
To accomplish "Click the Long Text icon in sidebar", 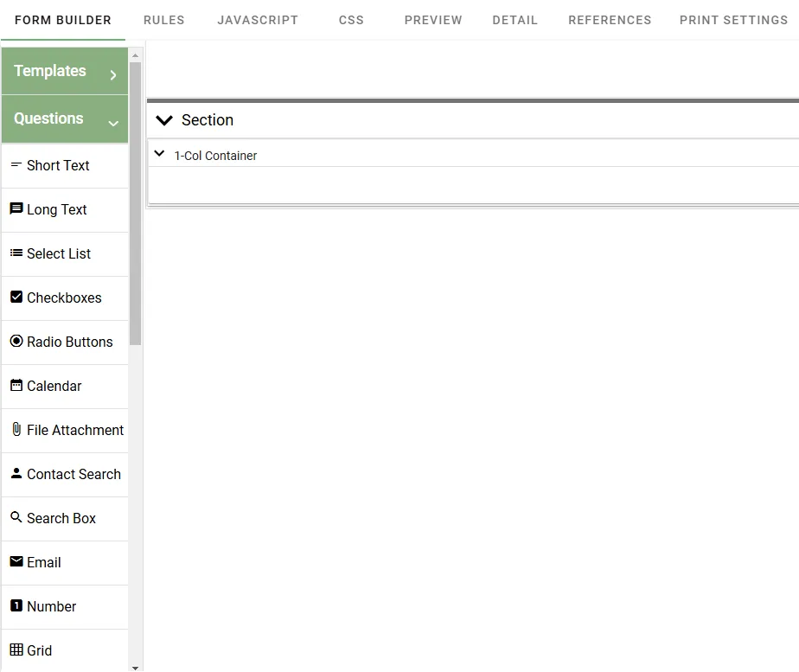I will point(56,209).
